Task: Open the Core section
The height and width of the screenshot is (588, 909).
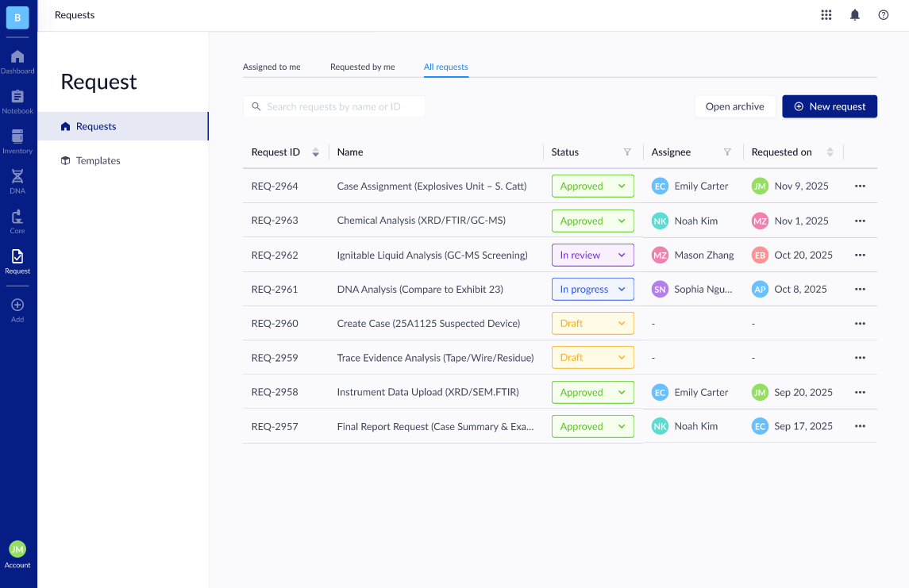Action: click(x=17, y=220)
